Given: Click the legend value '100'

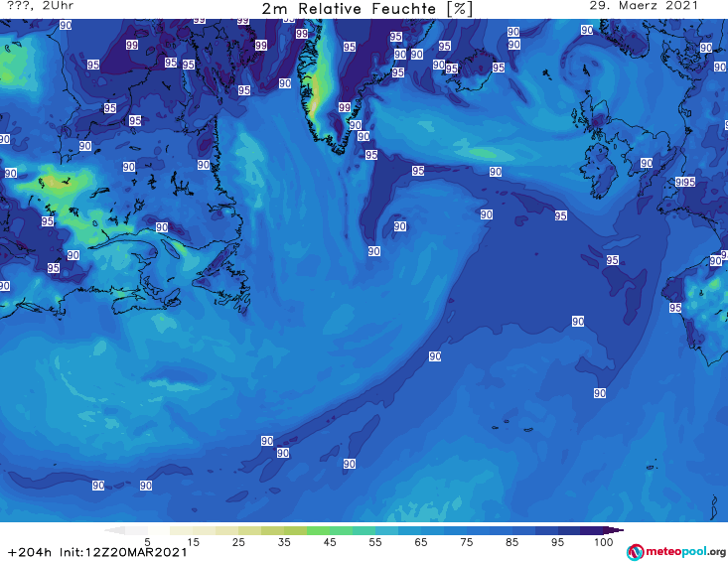Looking at the screenshot, I should 603,542.
